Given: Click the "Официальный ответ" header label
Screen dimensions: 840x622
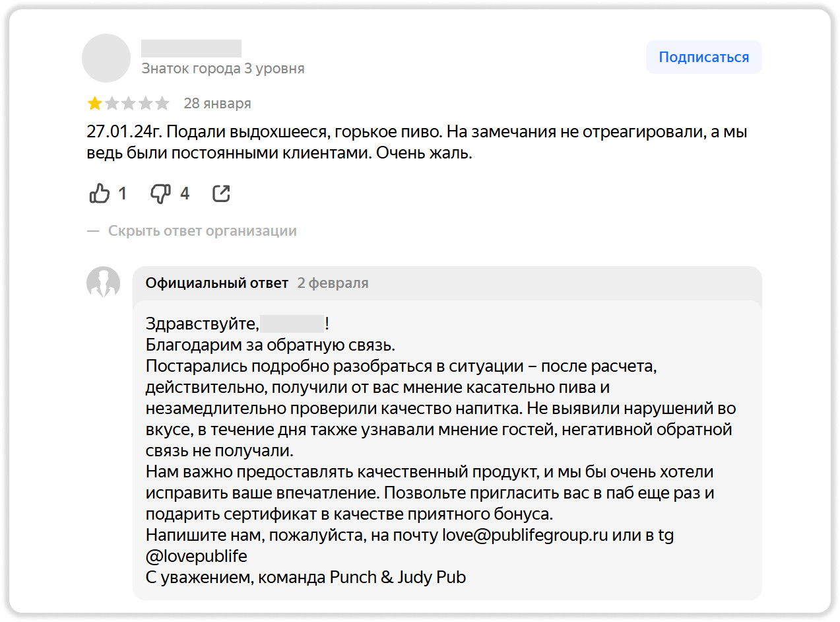Looking at the screenshot, I should coord(217,283).
